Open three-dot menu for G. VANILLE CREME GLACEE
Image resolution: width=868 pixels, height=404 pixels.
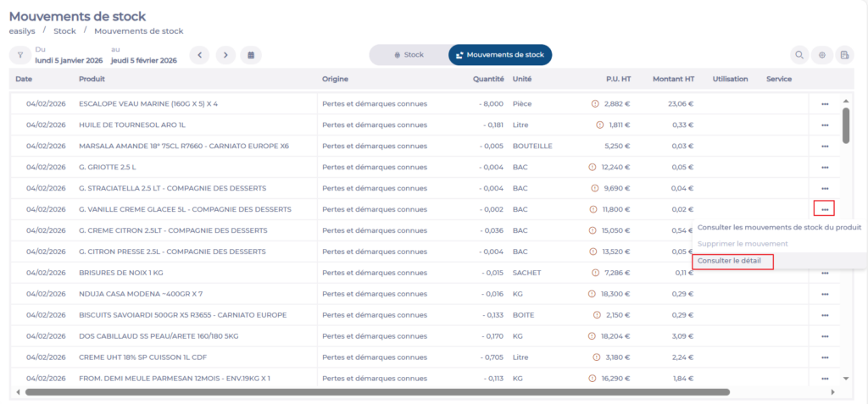pos(824,209)
